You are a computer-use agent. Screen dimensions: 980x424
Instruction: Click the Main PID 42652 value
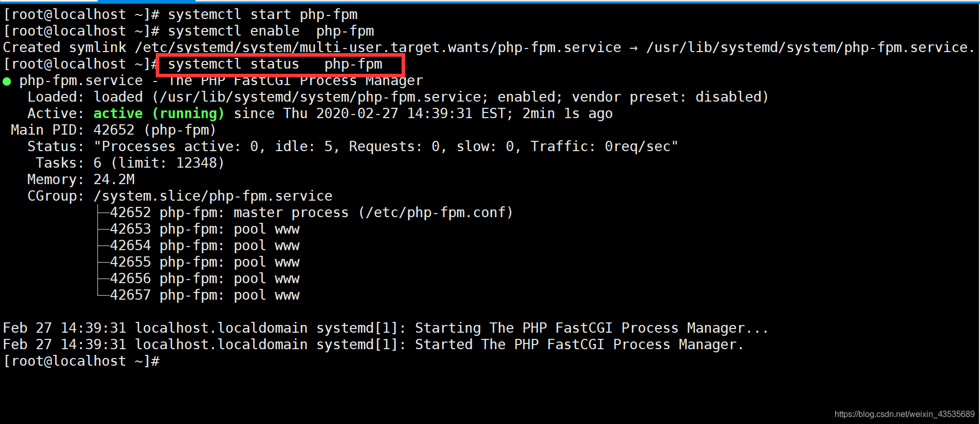[x=114, y=130]
